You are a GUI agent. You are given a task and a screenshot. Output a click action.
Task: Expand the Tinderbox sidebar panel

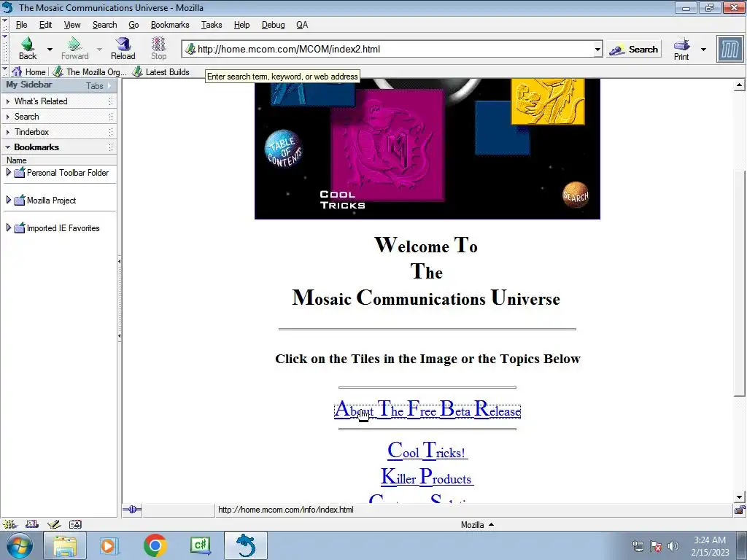pyautogui.click(x=7, y=132)
